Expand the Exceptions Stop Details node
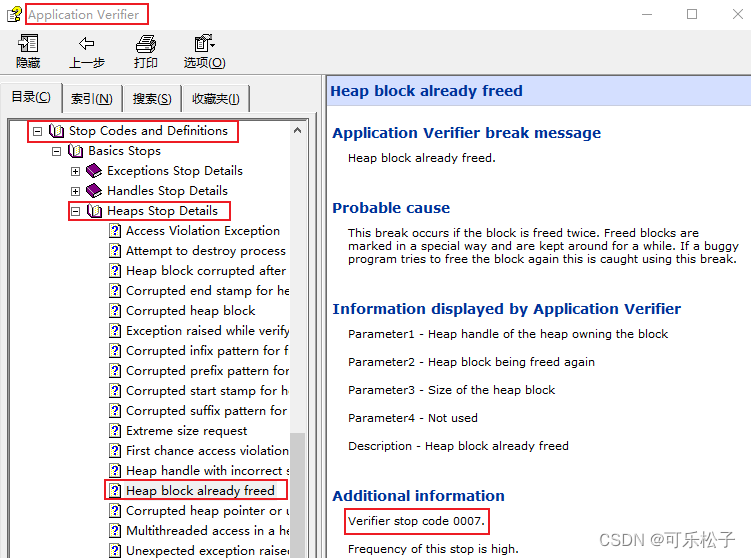This screenshot has height=558, width=751. (75, 171)
